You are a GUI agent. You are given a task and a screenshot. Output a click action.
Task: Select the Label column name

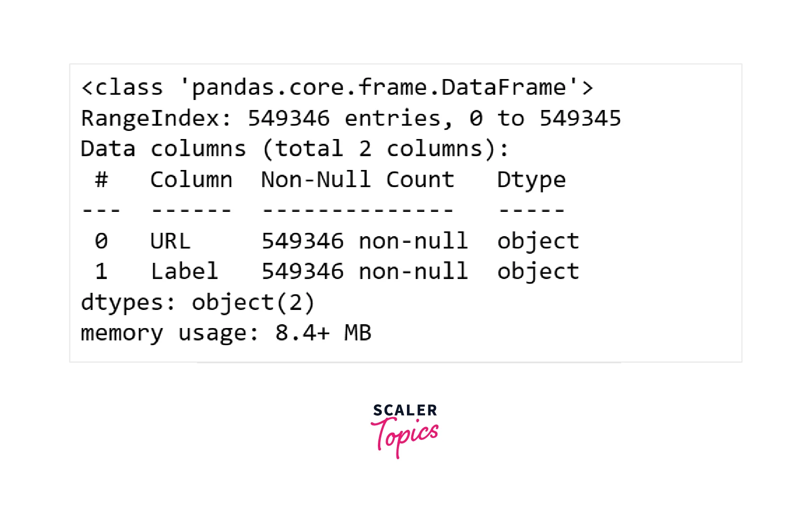click(184, 272)
